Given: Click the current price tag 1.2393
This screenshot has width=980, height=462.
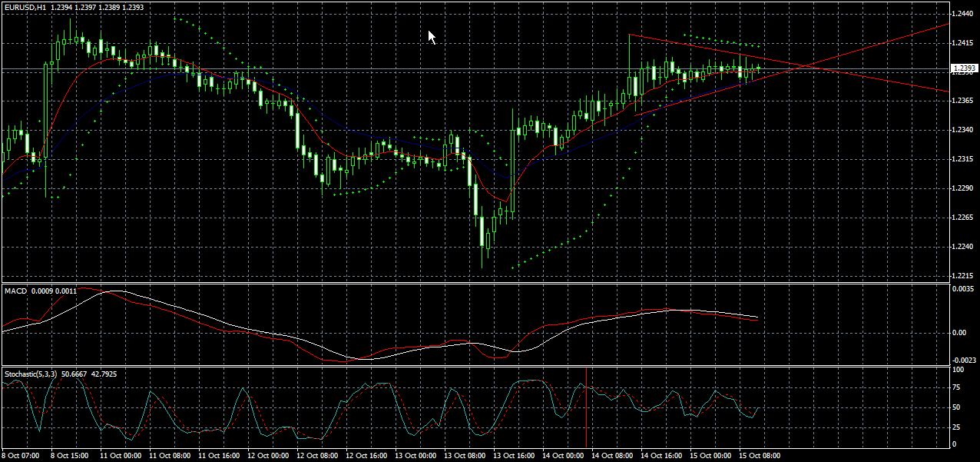Looking at the screenshot, I should click(963, 68).
